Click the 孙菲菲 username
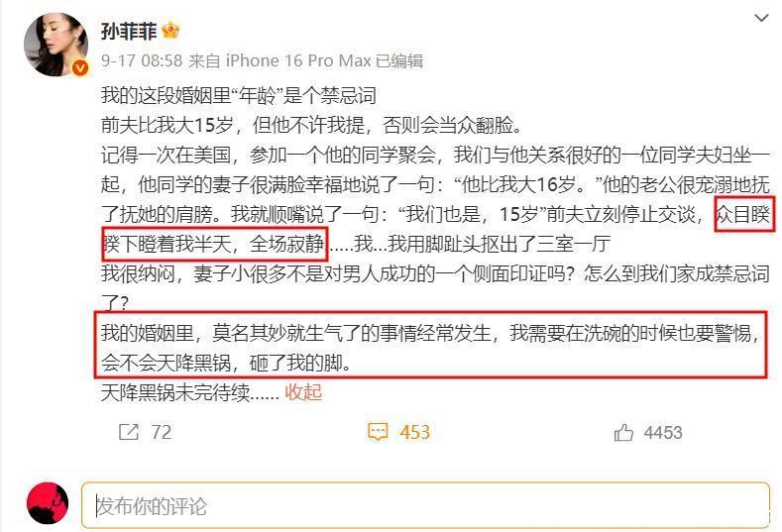The height and width of the screenshot is (532, 782). point(129,31)
